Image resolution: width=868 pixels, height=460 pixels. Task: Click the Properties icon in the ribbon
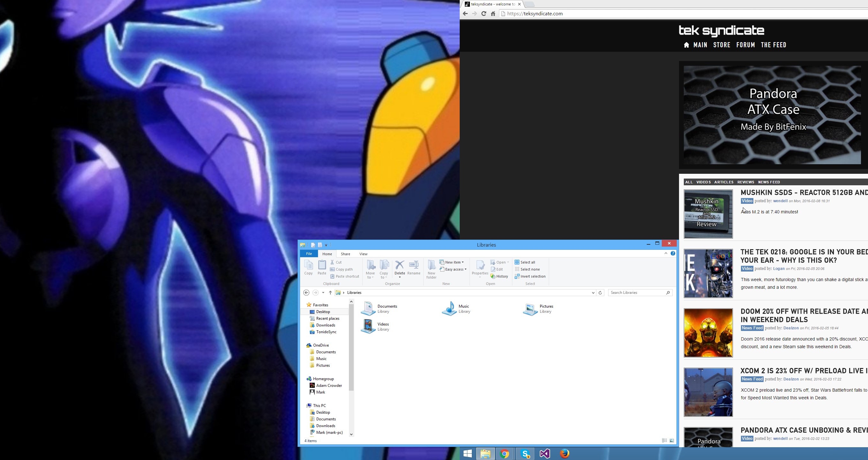(x=480, y=265)
